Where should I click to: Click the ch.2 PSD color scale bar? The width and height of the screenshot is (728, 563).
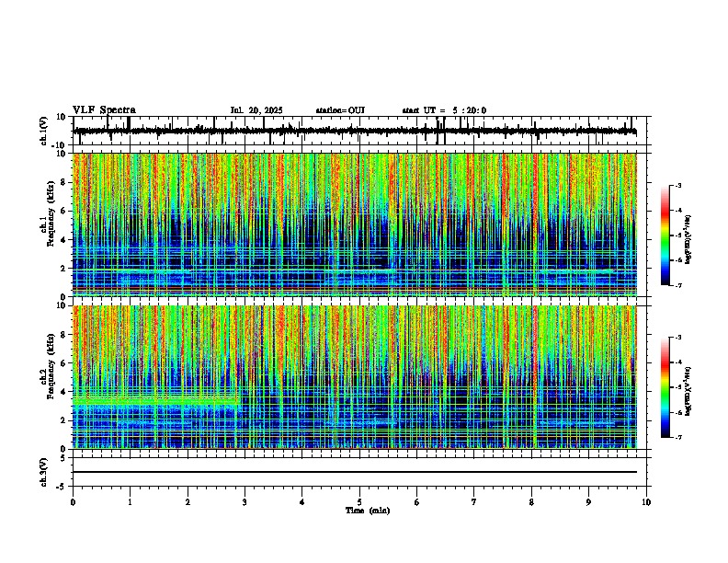point(665,387)
